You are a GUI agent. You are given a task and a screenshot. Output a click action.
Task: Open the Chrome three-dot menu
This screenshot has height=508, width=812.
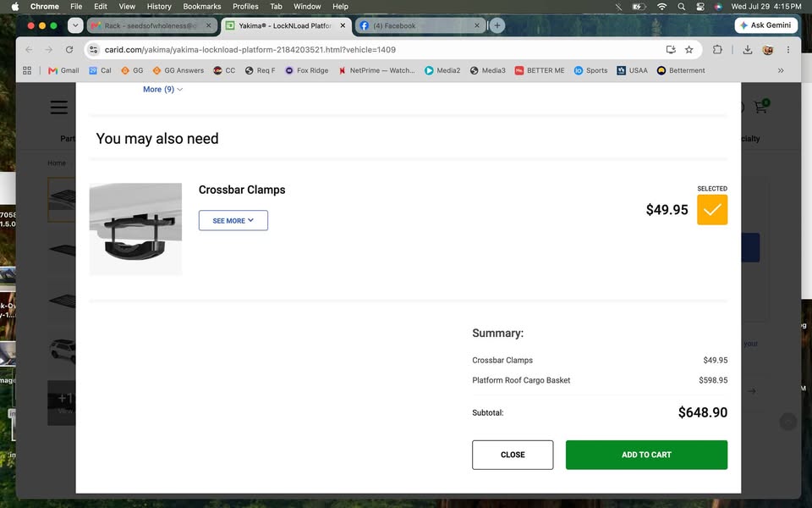coord(788,50)
